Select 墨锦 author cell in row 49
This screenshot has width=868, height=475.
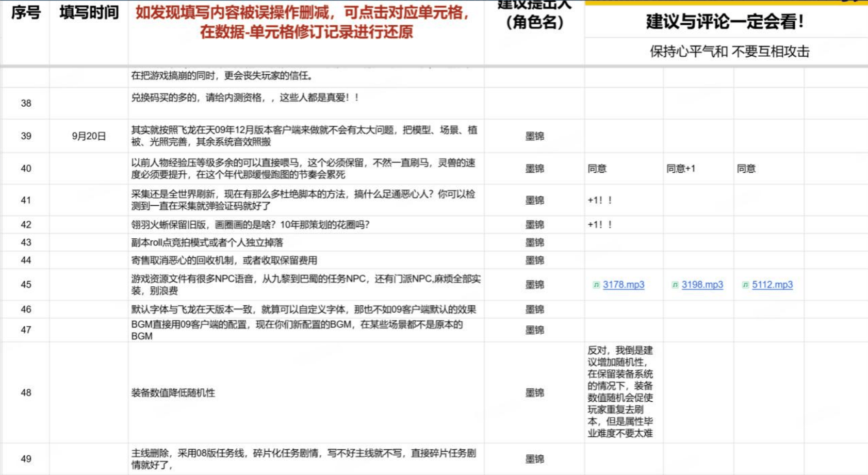click(x=534, y=459)
